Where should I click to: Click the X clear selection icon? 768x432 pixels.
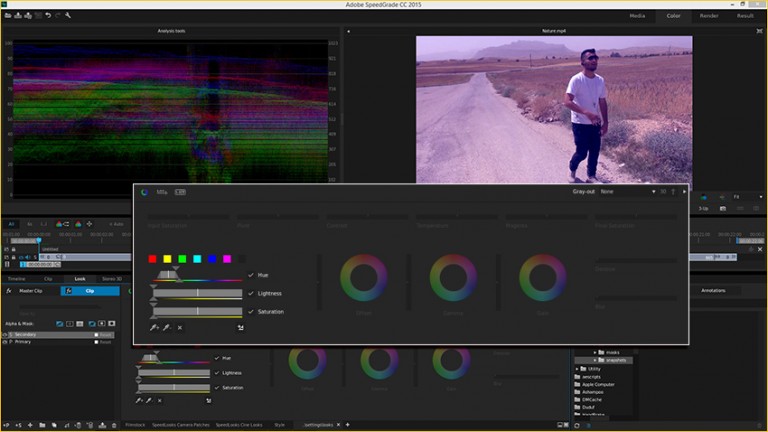[180, 328]
